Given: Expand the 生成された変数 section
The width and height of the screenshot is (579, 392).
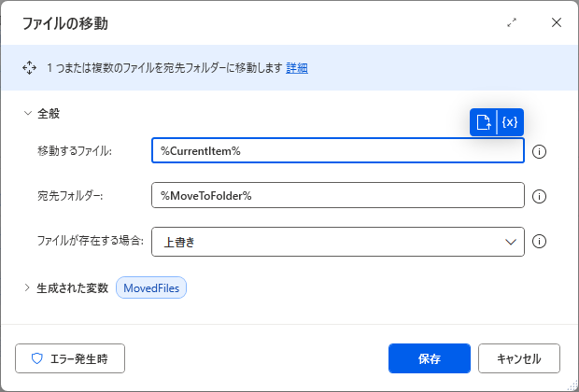Looking at the screenshot, I should click(27, 287).
